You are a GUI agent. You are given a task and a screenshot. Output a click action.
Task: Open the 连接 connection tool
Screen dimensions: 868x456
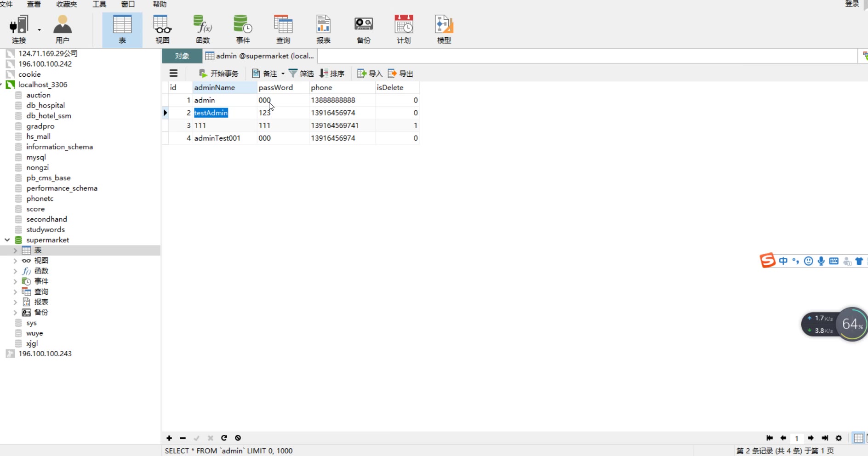(19, 30)
